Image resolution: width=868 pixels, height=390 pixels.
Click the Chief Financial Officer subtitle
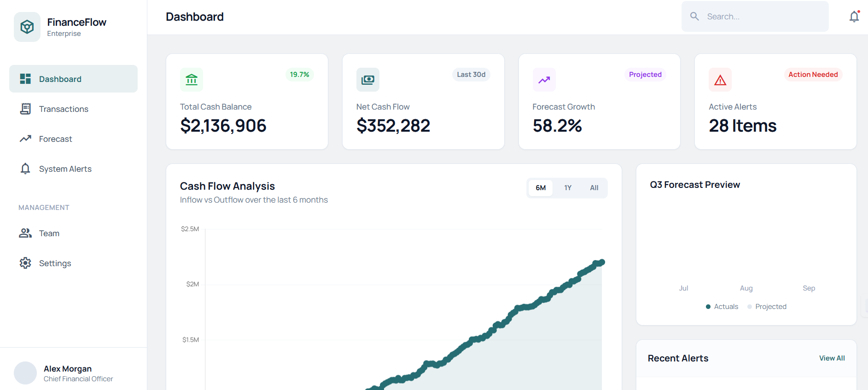78,379
